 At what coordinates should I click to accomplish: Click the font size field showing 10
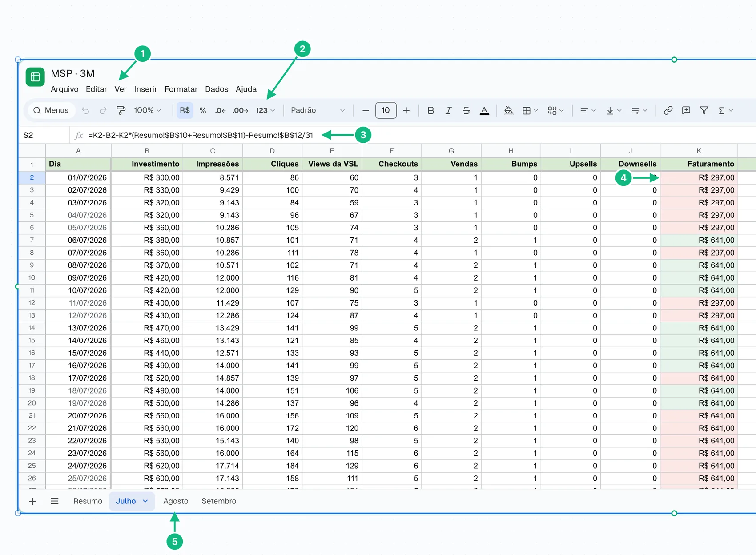pos(386,110)
